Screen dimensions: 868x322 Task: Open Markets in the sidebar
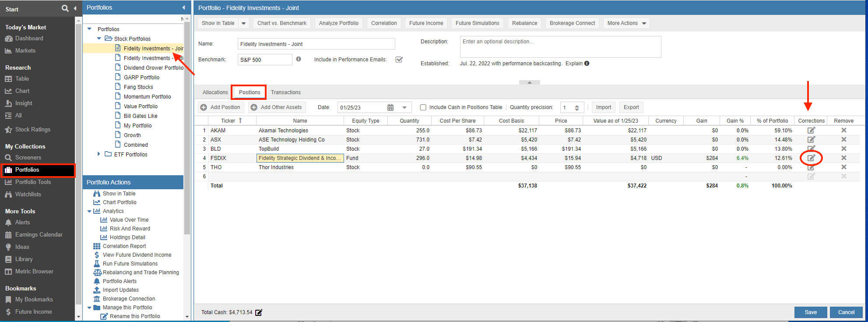25,51
